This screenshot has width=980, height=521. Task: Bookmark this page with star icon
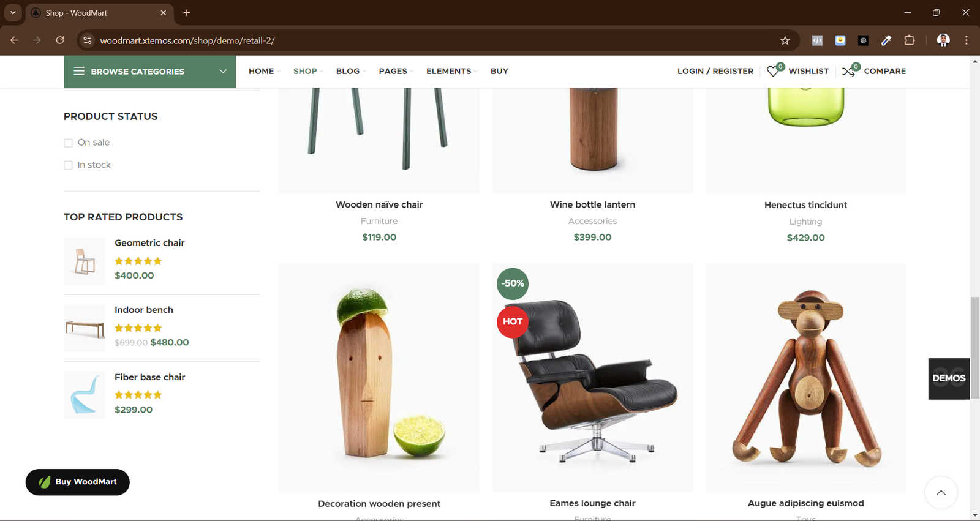point(785,40)
